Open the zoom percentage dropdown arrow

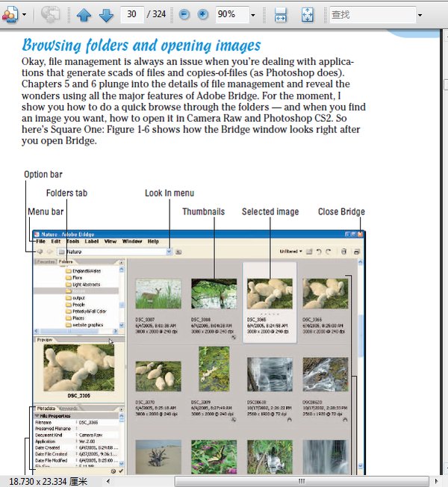coord(253,15)
